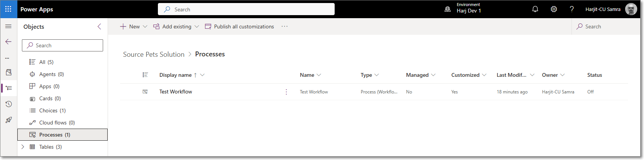Click the back arrow in left rail
The width and height of the screenshot is (644, 160).
click(8, 42)
